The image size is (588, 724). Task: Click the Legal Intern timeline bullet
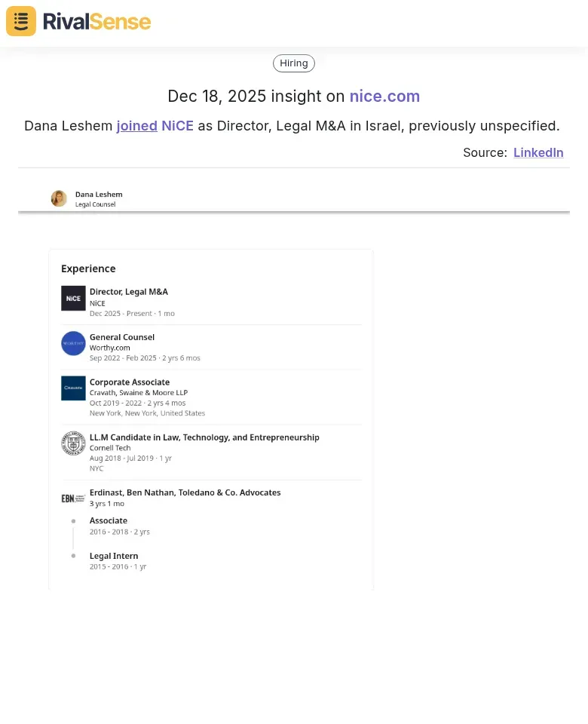pos(73,556)
